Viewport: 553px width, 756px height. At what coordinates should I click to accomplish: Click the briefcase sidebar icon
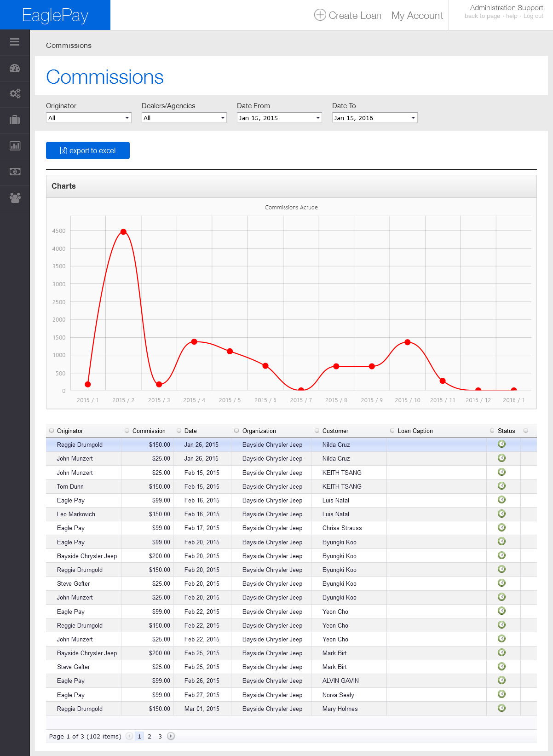click(x=15, y=120)
